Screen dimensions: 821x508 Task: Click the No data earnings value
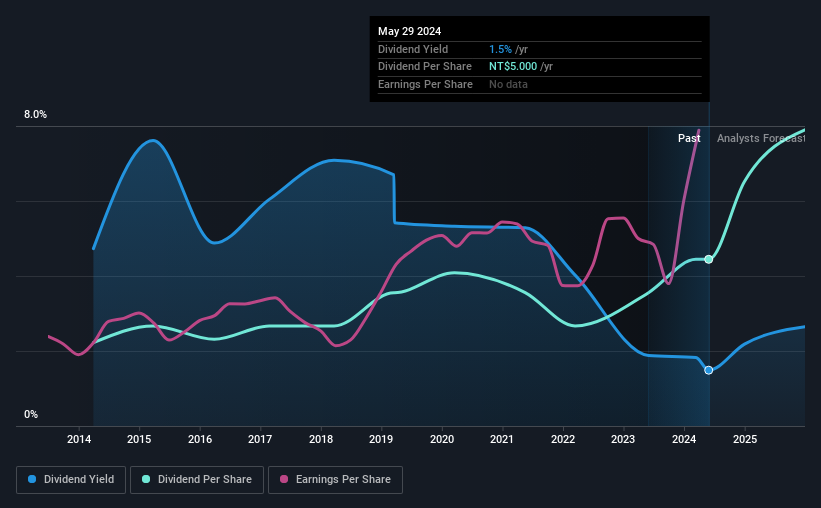click(x=508, y=84)
